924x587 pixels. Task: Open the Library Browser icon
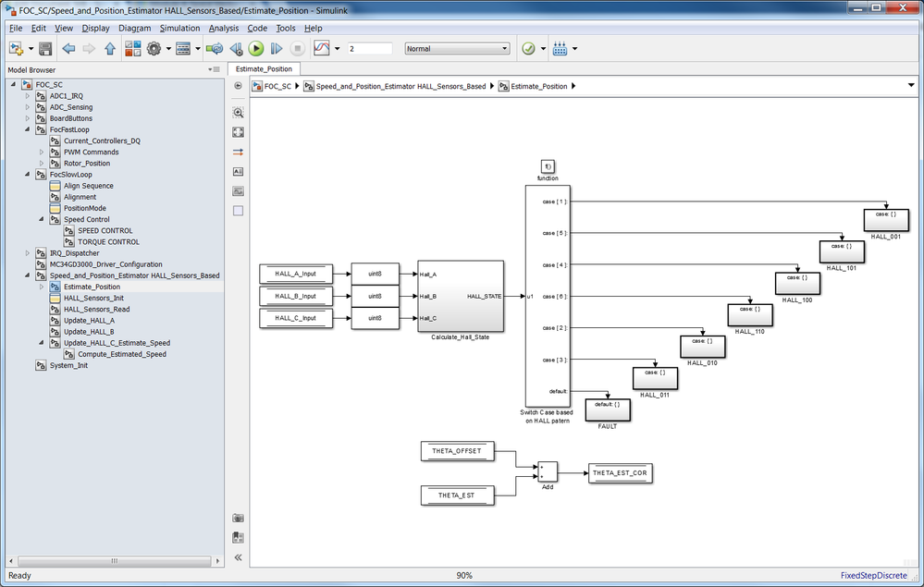pos(132,49)
